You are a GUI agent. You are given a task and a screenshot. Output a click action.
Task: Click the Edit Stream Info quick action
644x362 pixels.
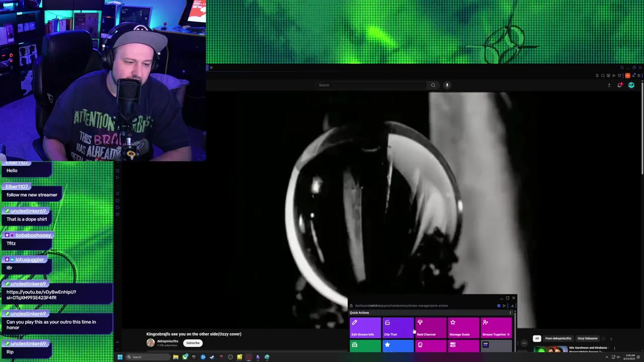[365, 327]
